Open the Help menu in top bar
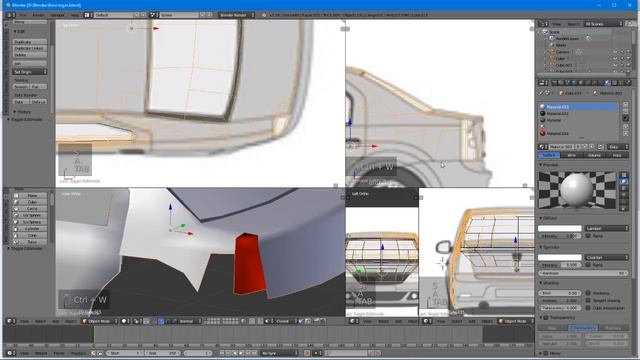Screen dimensions: 640x360 (75, 15)
